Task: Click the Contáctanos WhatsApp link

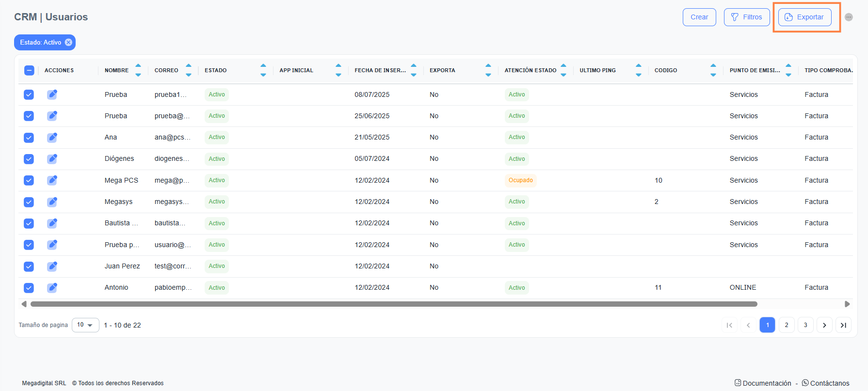Action: [825, 383]
